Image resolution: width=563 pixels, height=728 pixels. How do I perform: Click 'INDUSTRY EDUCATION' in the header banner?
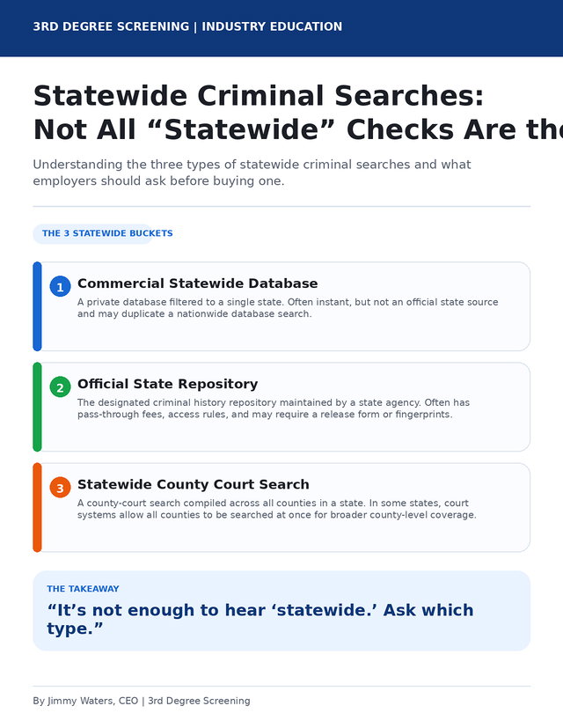272,26
